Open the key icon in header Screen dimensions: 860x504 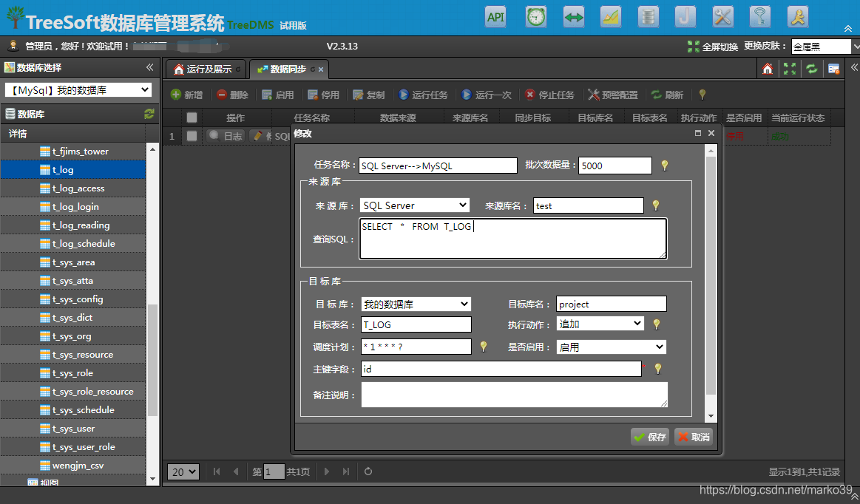click(x=760, y=17)
